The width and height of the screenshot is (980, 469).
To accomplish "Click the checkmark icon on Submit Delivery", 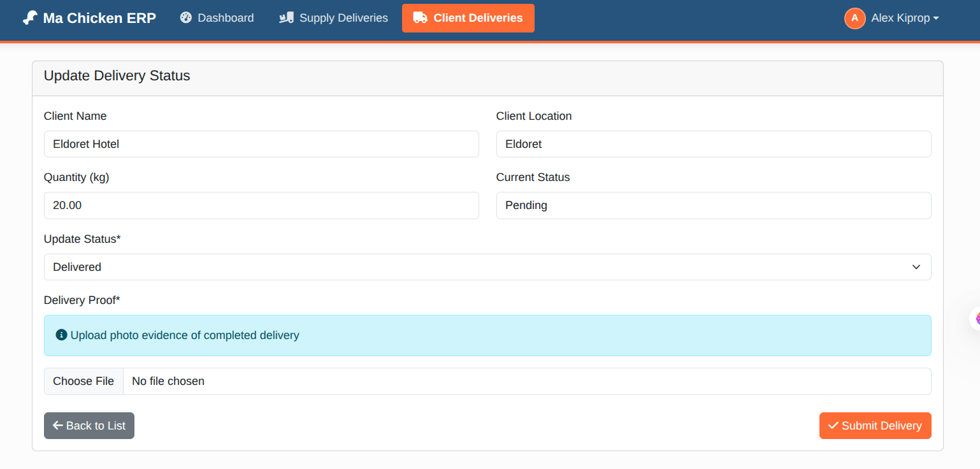I will (x=833, y=425).
